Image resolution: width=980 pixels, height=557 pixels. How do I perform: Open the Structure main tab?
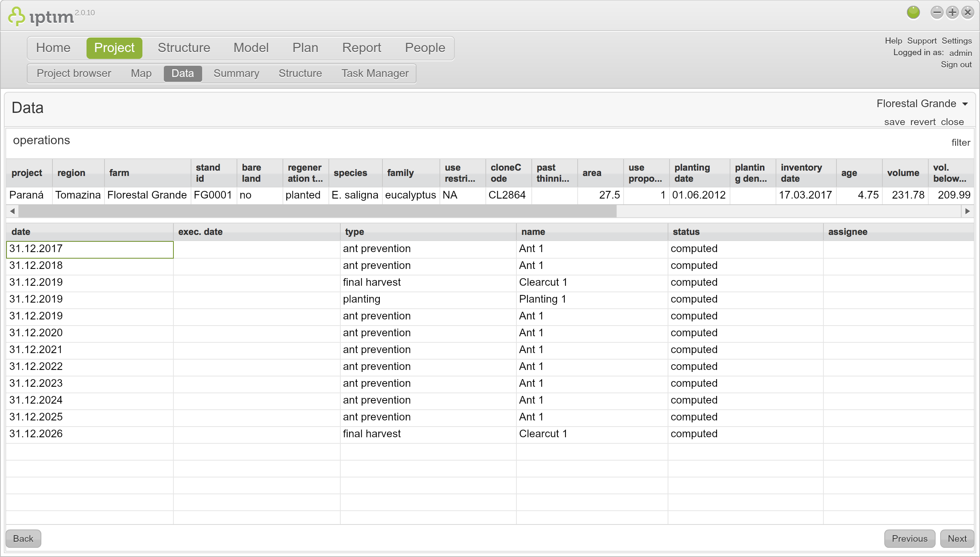click(184, 48)
